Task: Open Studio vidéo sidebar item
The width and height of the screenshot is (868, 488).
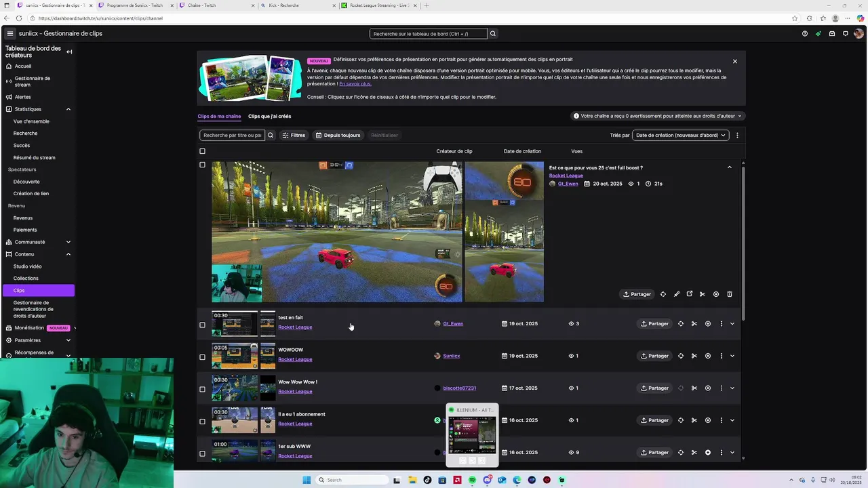Action: pyautogui.click(x=27, y=266)
